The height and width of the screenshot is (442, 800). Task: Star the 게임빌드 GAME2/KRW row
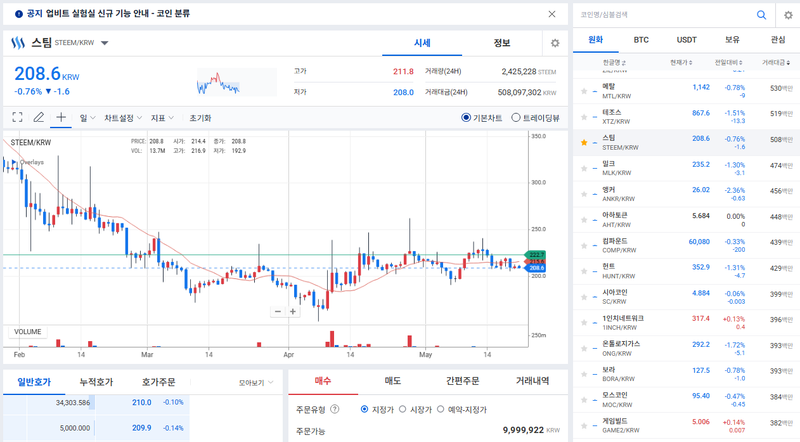(584, 426)
